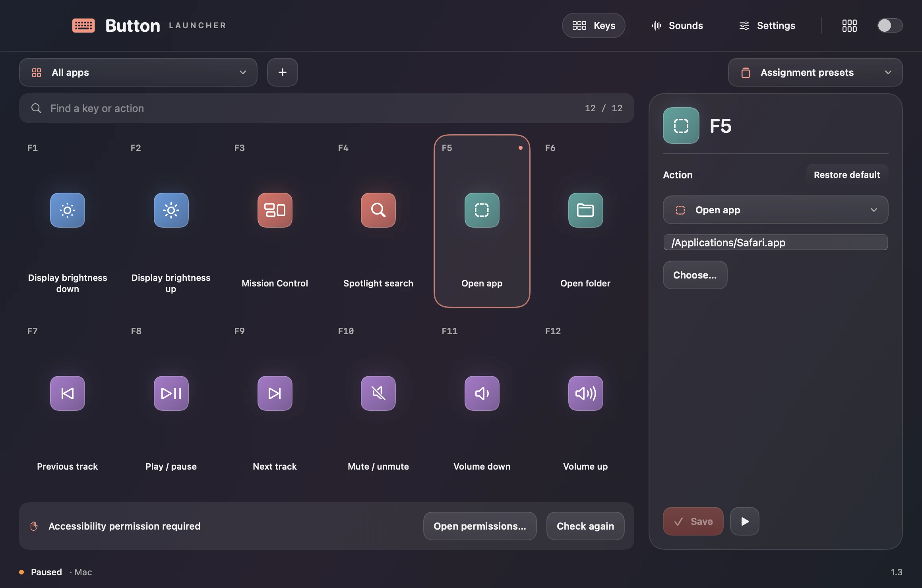Viewport: 922px width, 588px height.
Task: Click the /Applications/Safari.app path field
Action: 775,242
